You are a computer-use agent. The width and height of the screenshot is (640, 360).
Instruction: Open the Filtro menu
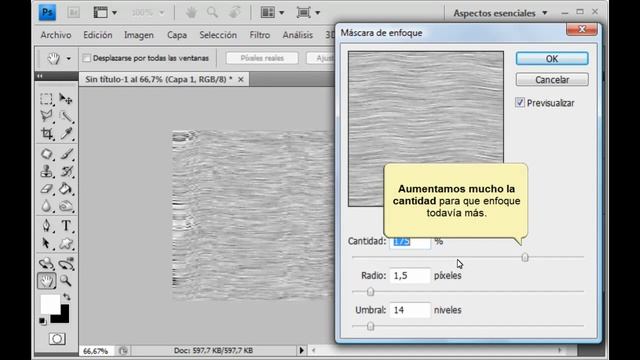pyautogui.click(x=260, y=35)
